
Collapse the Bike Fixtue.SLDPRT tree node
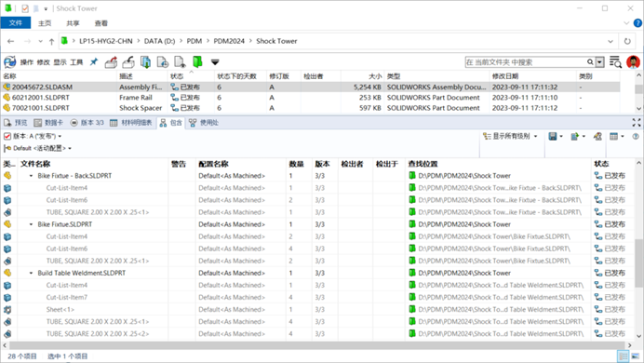pyautogui.click(x=31, y=224)
